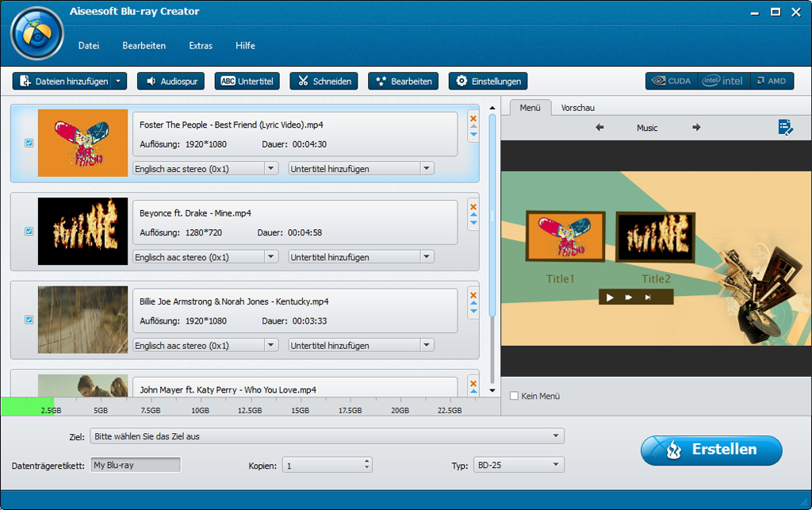This screenshot has height=510, width=812.
Task: Uncheck the Foster The People video
Action: 29,143
